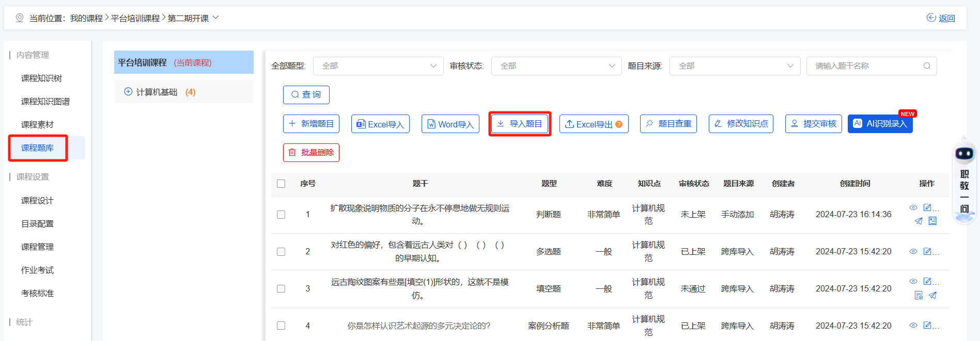Click the 导入题目 button

click(520, 124)
